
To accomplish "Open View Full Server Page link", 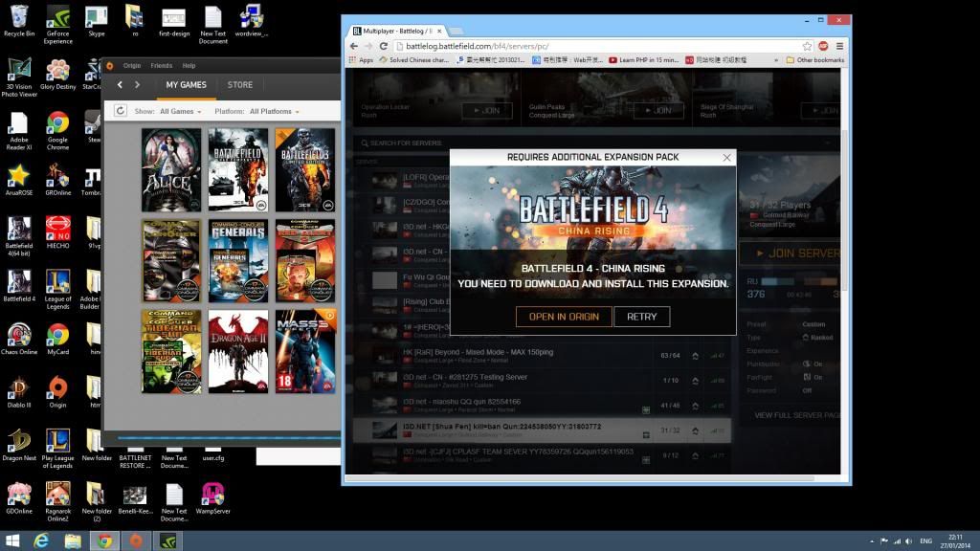I will coord(797,415).
